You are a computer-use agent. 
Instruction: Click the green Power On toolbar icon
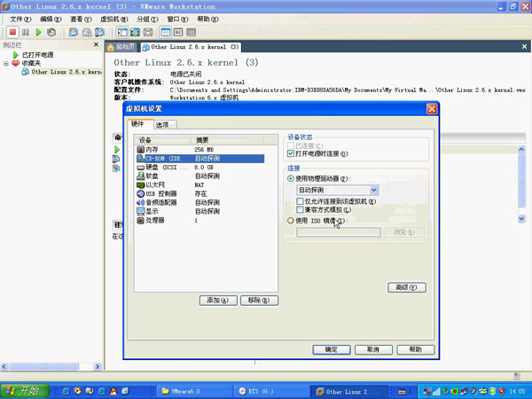pyautogui.click(x=38, y=32)
